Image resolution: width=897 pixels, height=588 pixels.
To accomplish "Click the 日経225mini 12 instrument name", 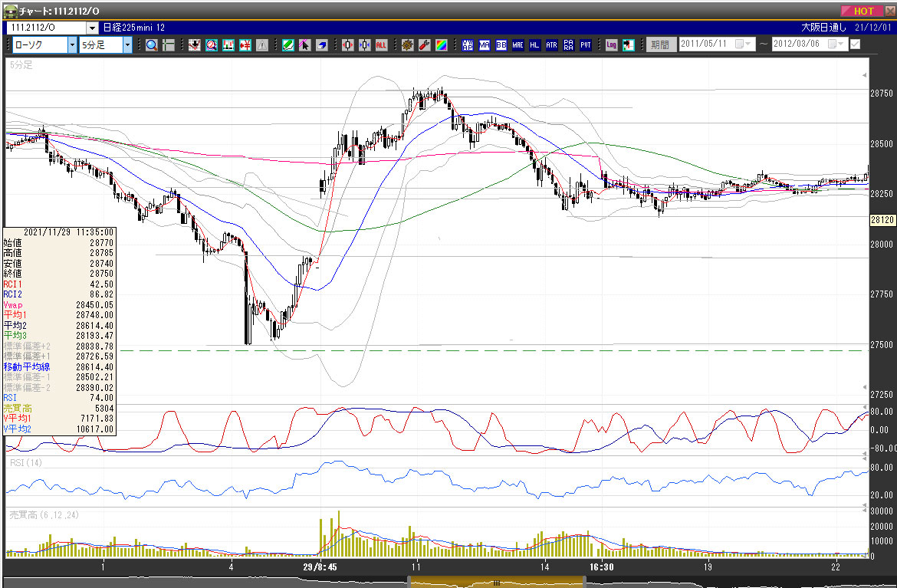I will (x=134, y=28).
